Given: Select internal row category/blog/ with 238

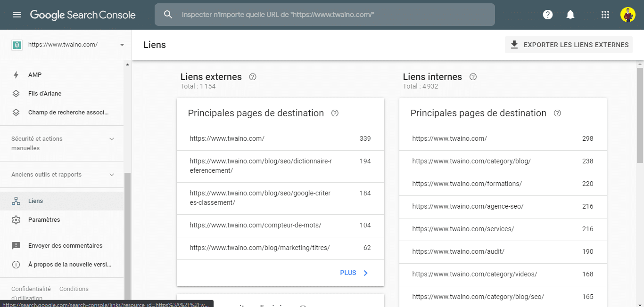Looking at the screenshot, I should click(x=503, y=162).
